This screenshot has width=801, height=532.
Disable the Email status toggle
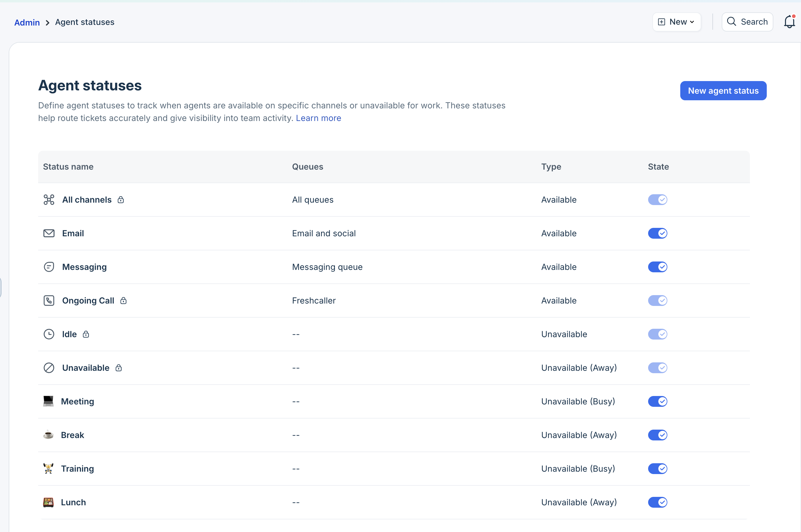tap(657, 234)
